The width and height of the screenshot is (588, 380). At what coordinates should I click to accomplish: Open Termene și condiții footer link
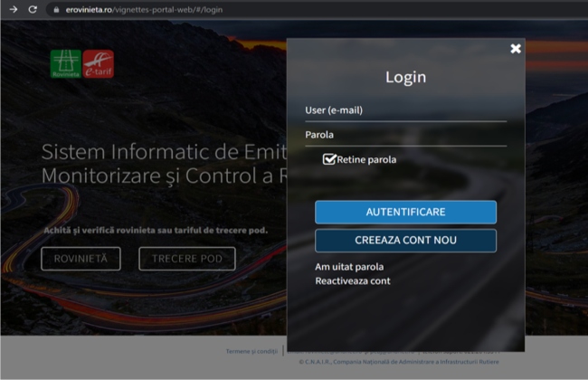252,351
